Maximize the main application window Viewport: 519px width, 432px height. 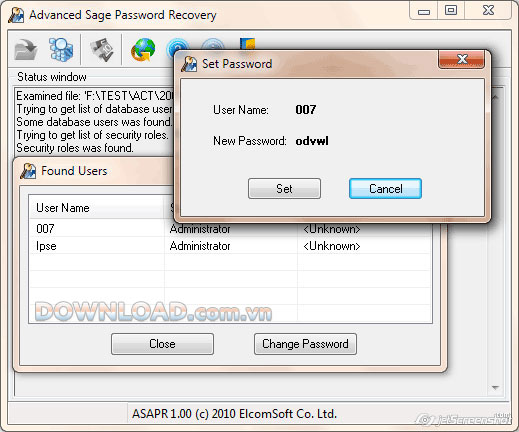pos(451,11)
